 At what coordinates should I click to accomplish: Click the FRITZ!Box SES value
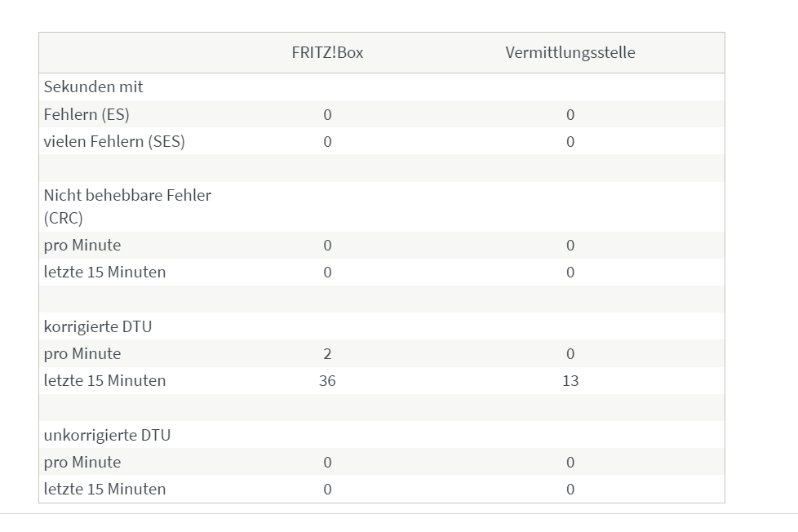point(327,141)
